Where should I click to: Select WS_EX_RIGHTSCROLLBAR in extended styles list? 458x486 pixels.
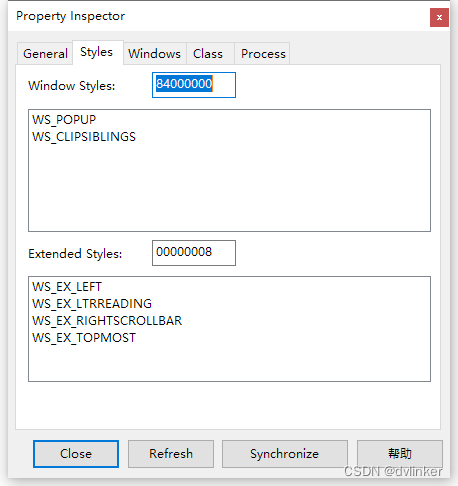[x=107, y=321]
